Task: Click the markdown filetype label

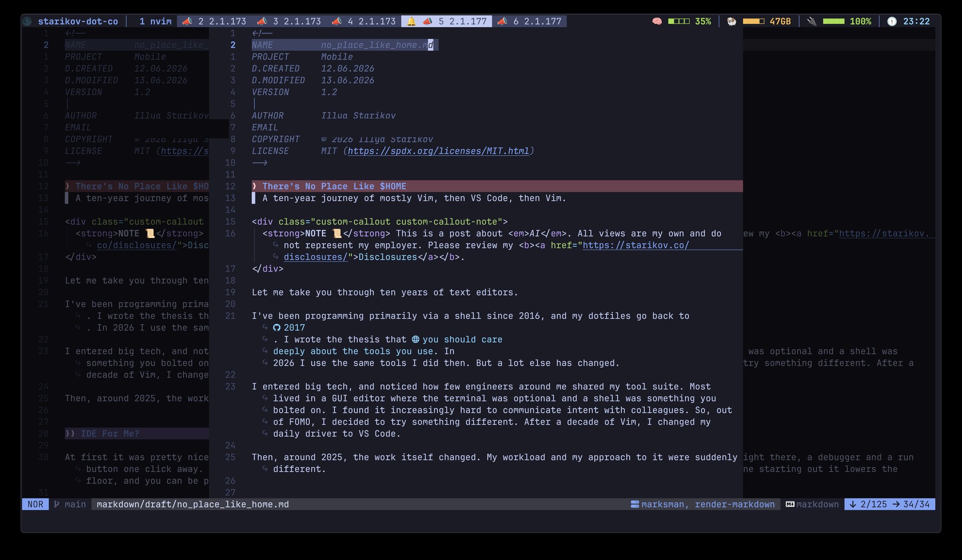Action: [x=818, y=504]
